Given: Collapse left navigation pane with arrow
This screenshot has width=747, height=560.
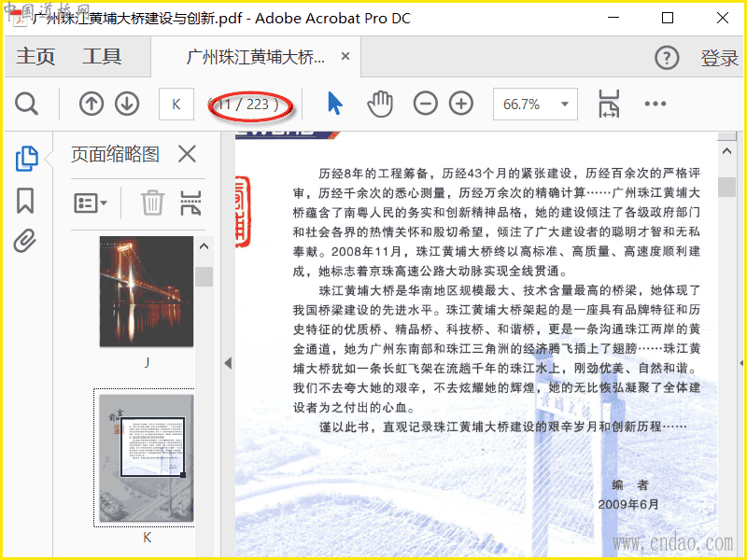Looking at the screenshot, I should 228,363.
